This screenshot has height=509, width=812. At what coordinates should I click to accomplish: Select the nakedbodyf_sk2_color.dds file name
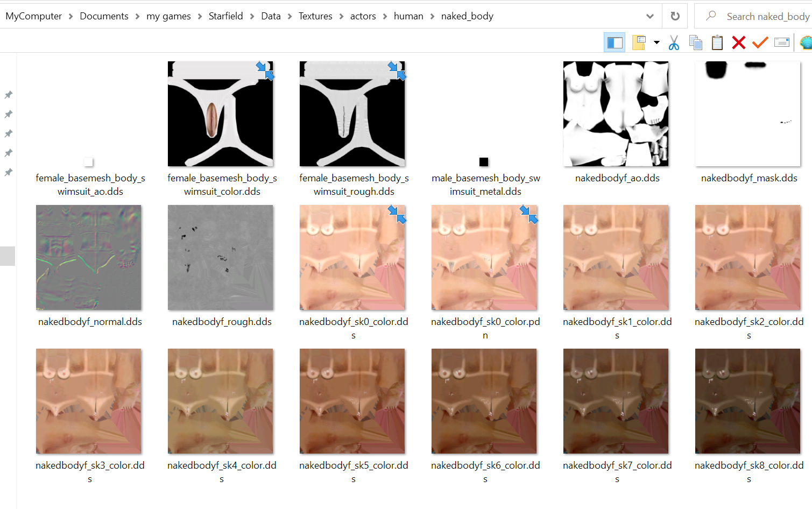(749, 328)
